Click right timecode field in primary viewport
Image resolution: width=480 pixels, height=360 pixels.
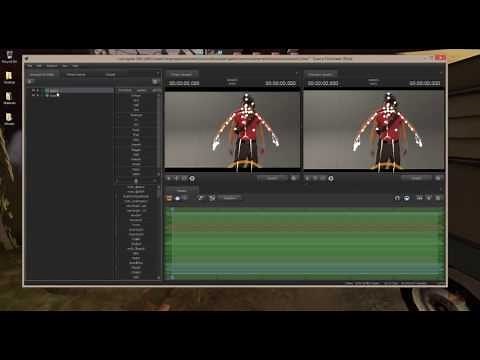[x=280, y=83]
